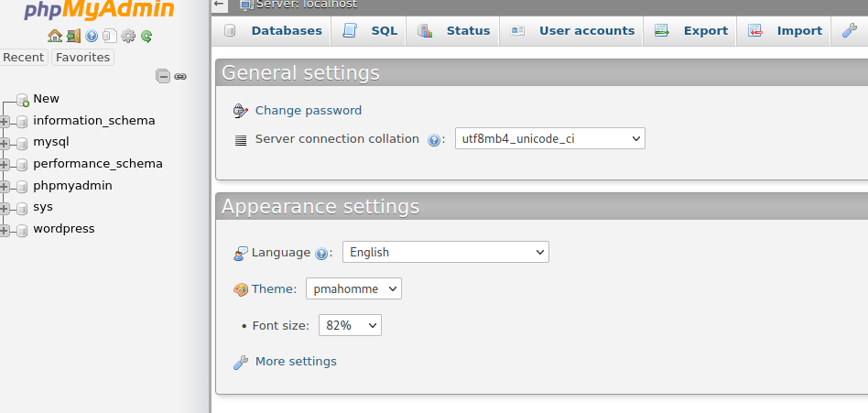Click help icon next to Server connection collation
Screen dimensions: 868x413
(434, 140)
